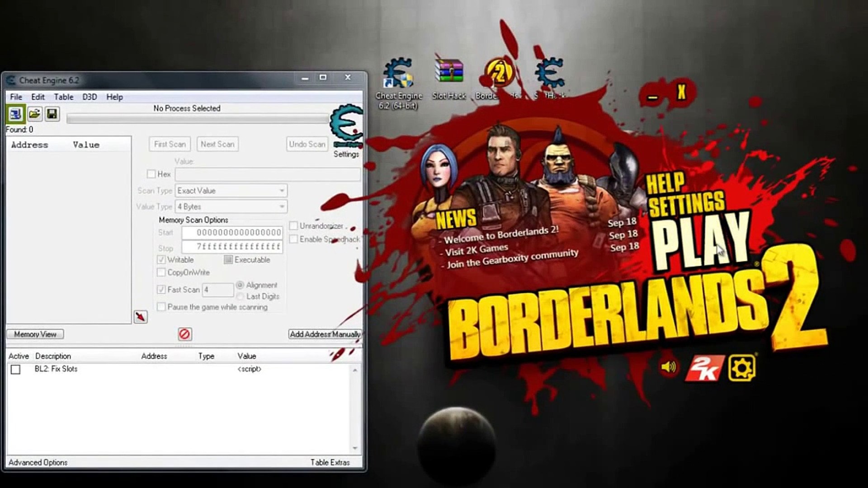The height and width of the screenshot is (488, 868).
Task: Click the save floppy disk icon
Action: 52,114
